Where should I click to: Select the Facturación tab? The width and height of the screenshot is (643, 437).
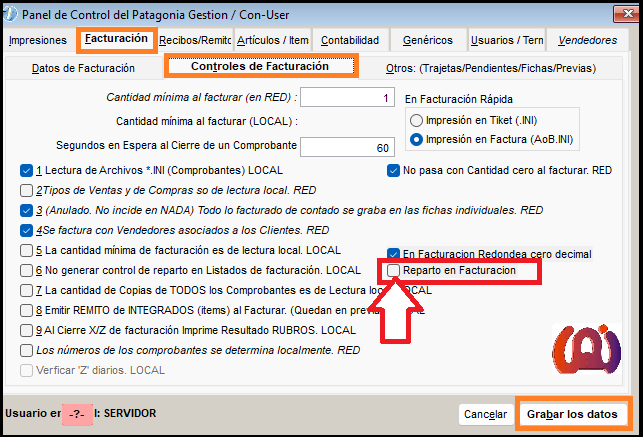click(116, 39)
